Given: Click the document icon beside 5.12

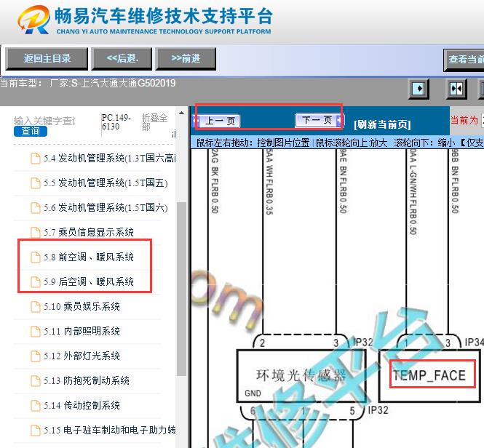Looking at the screenshot, I should click(36, 356).
